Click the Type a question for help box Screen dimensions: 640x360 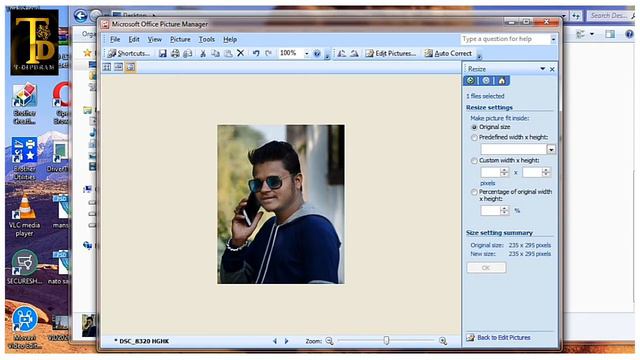[x=505, y=39]
